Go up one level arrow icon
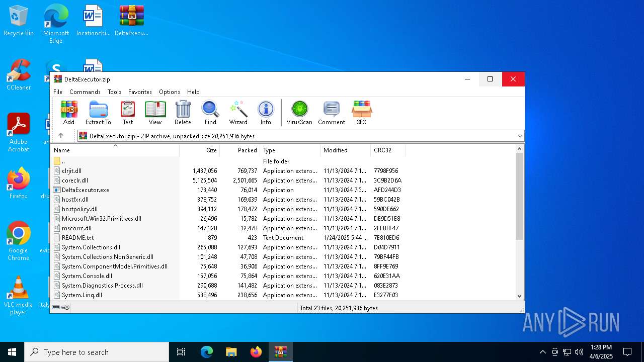This screenshot has width=644, height=362. pos(61,136)
